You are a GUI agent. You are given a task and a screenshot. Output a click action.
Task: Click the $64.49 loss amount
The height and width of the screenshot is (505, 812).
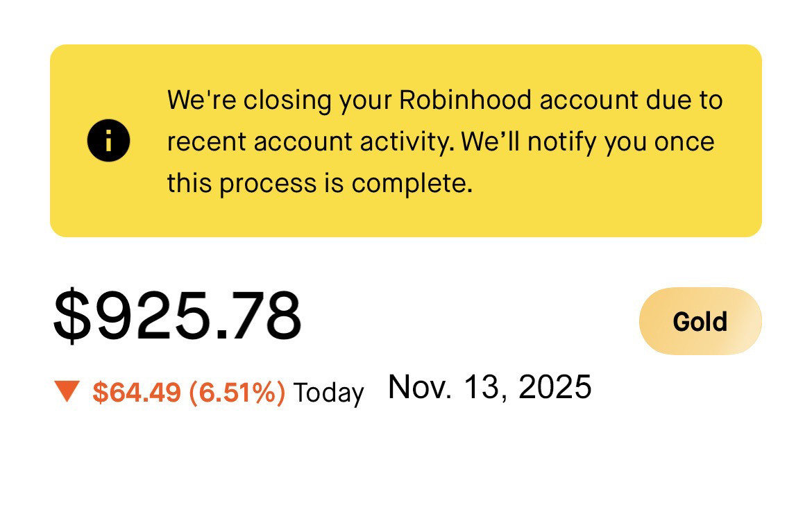pyautogui.click(x=136, y=393)
